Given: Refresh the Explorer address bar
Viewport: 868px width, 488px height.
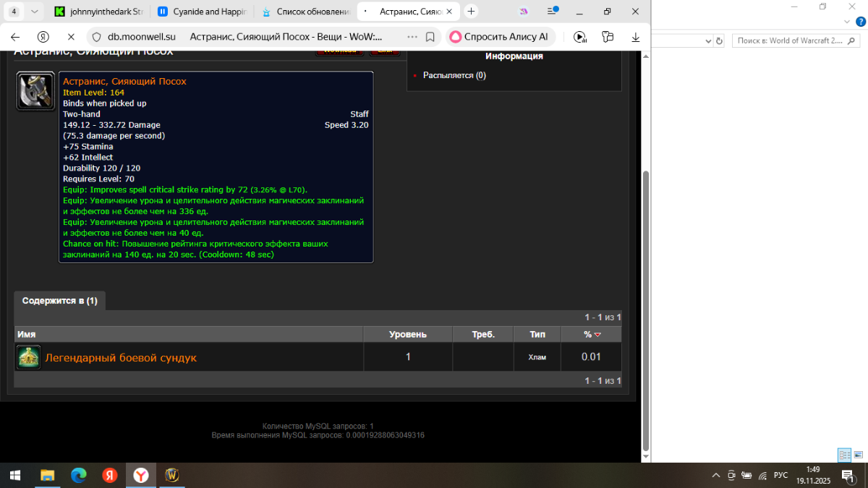Looking at the screenshot, I should [x=719, y=41].
